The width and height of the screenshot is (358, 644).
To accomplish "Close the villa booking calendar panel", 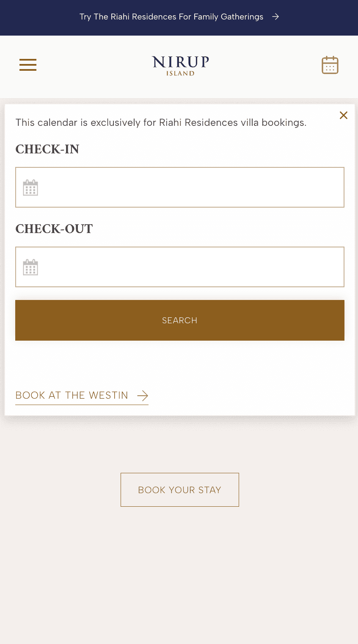I will (x=344, y=115).
